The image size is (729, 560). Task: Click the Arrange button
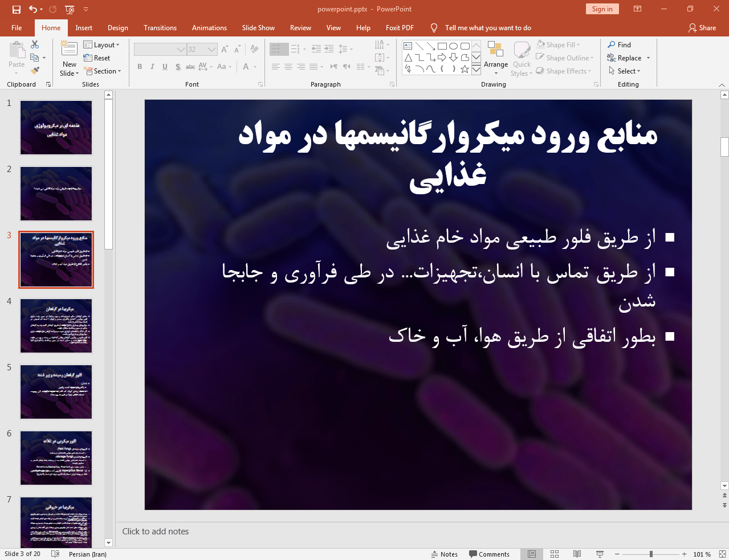coord(495,58)
